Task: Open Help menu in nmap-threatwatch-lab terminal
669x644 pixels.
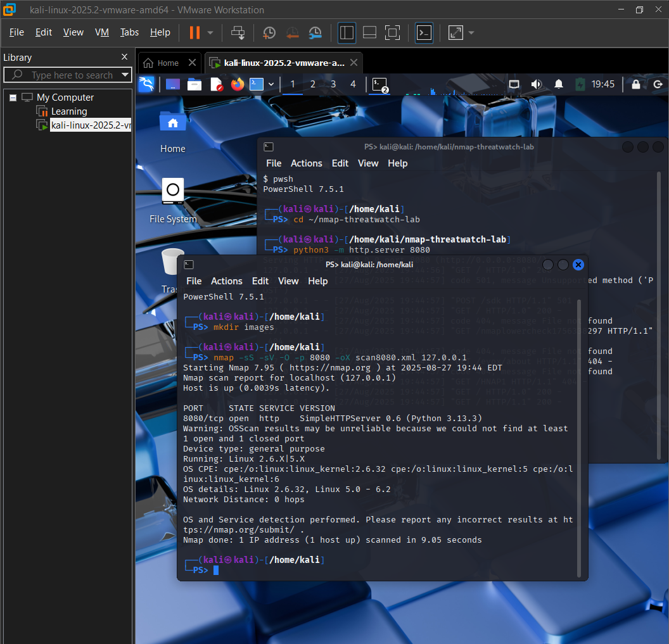Action: pyautogui.click(x=398, y=163)
